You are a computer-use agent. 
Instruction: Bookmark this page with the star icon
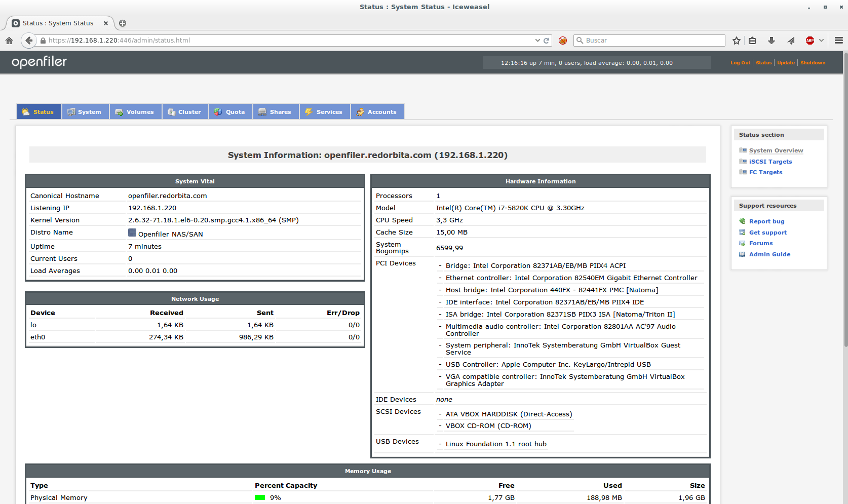click(x=737, y=41)
